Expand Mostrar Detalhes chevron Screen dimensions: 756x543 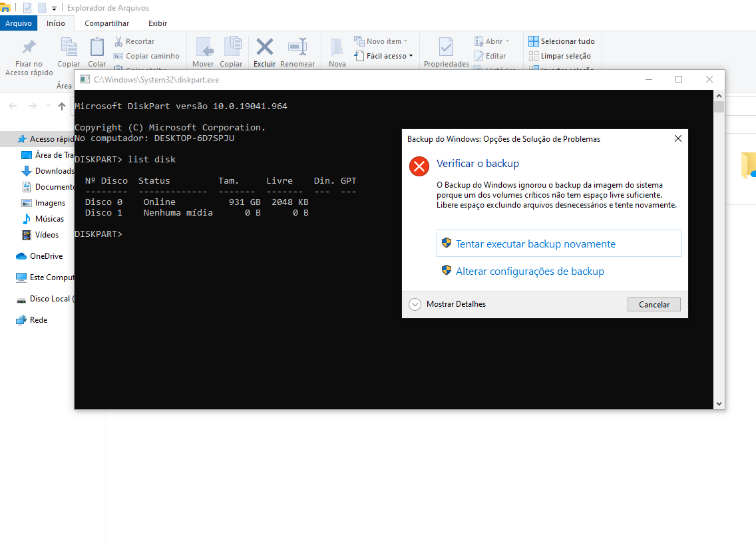pyautogui.click(x=415, y=304)
